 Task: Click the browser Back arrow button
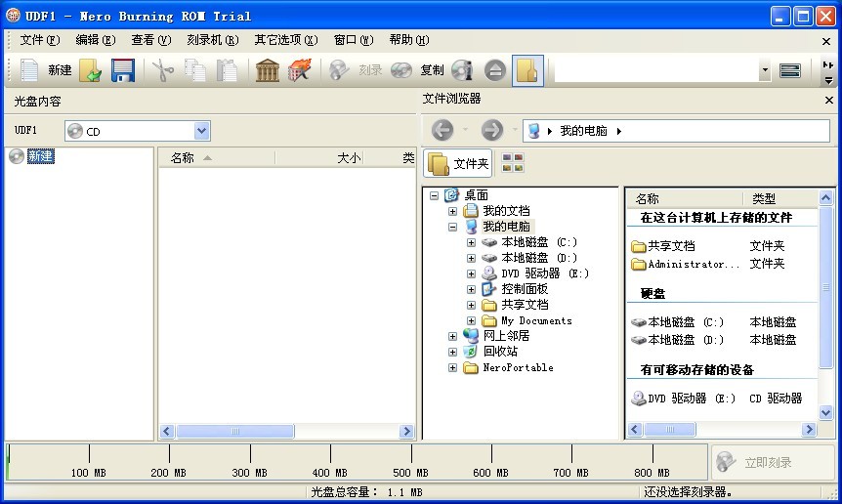tap(442, 130)
